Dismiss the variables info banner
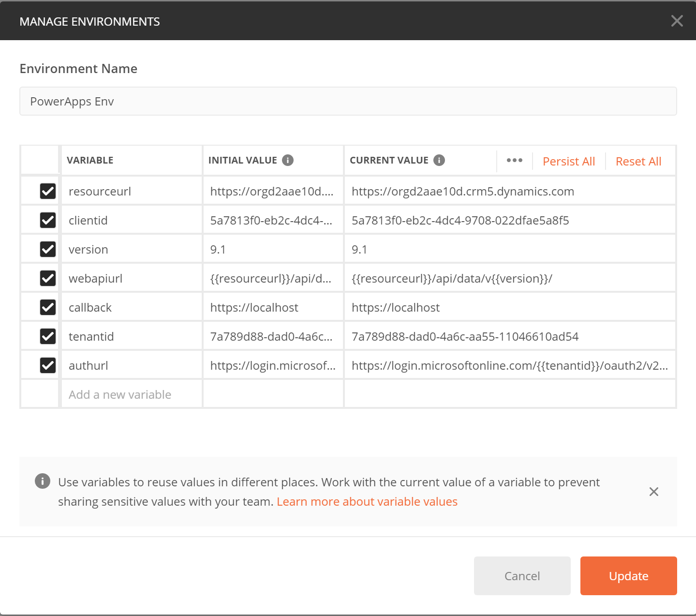696x616 pixels. click(654, 492)
